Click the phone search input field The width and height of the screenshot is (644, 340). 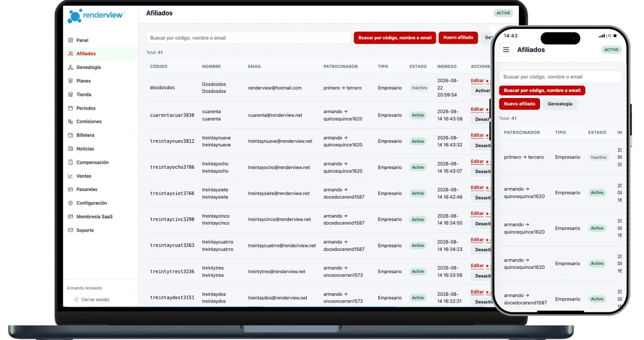tap(560, 77)
